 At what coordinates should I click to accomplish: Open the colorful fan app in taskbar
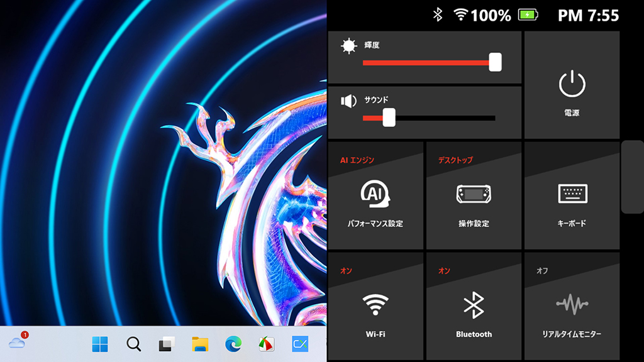pyautogui.click(x=267, y=344)
